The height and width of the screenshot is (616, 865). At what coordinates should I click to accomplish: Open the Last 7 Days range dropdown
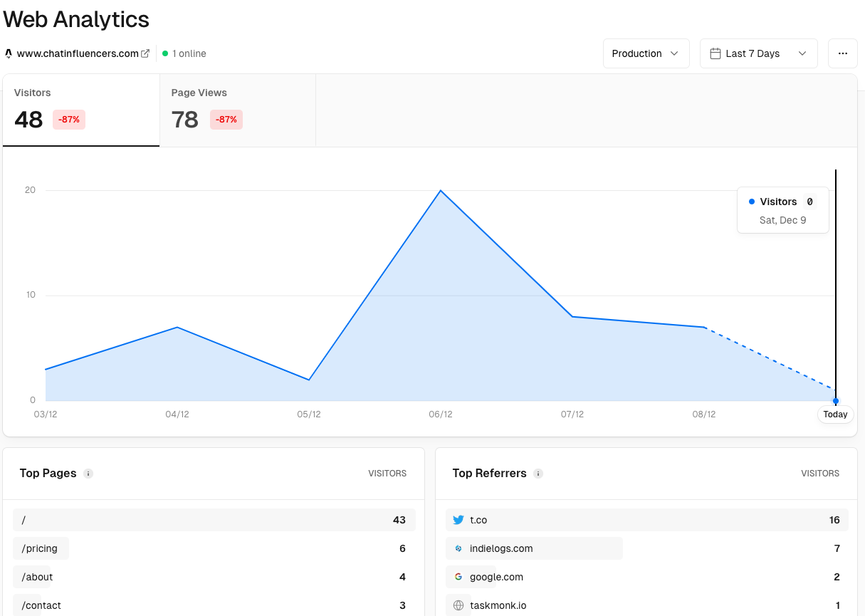(759, 53)
